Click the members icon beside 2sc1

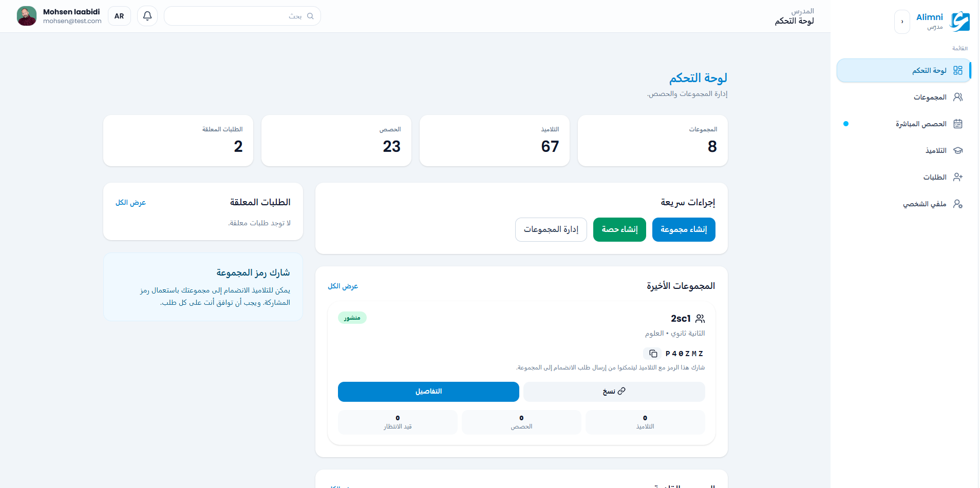tap(701, 318)
